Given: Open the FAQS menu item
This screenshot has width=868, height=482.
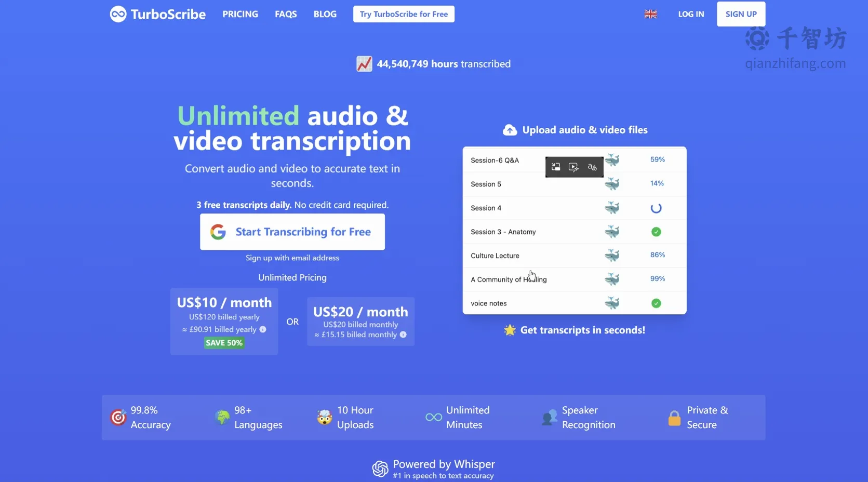Looking at the screenshot, I should (x=286, y=14).
